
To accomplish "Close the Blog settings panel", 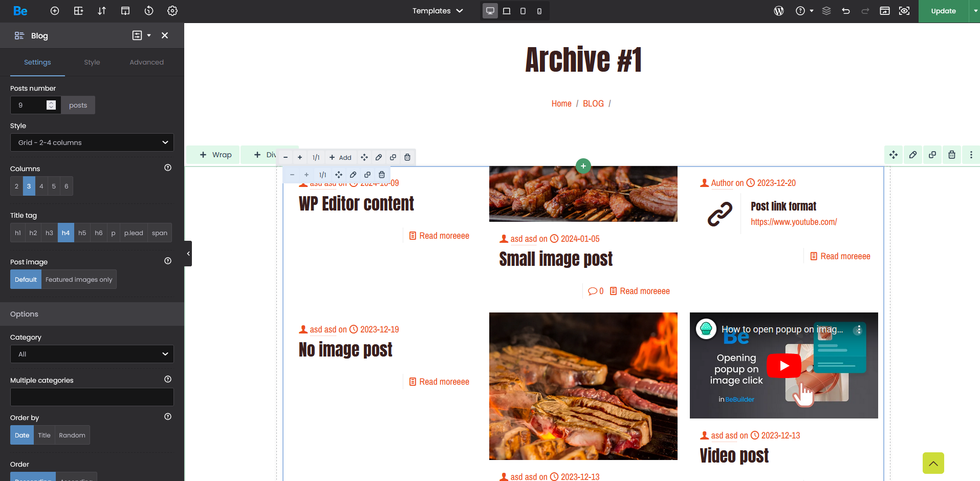I will point(165,35).
